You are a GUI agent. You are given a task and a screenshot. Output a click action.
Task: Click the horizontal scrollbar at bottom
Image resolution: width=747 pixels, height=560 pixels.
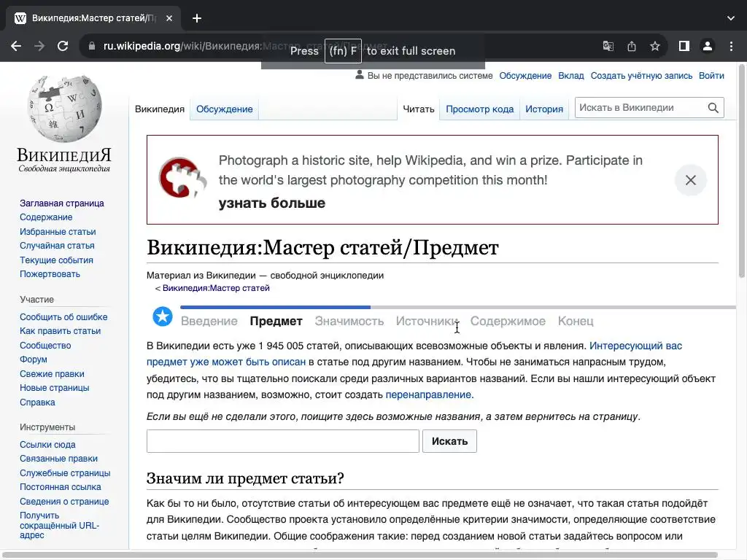pos(360,555)
